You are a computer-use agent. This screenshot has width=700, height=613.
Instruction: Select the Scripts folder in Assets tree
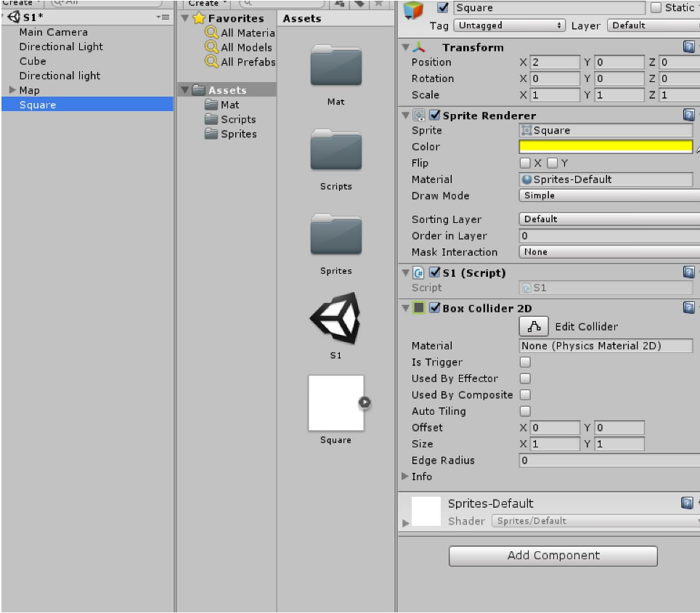click(x=230, y=119)
